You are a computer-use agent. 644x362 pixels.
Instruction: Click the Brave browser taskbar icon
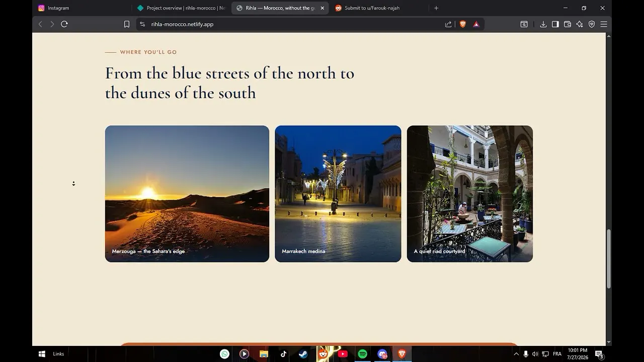pos(401,354)
